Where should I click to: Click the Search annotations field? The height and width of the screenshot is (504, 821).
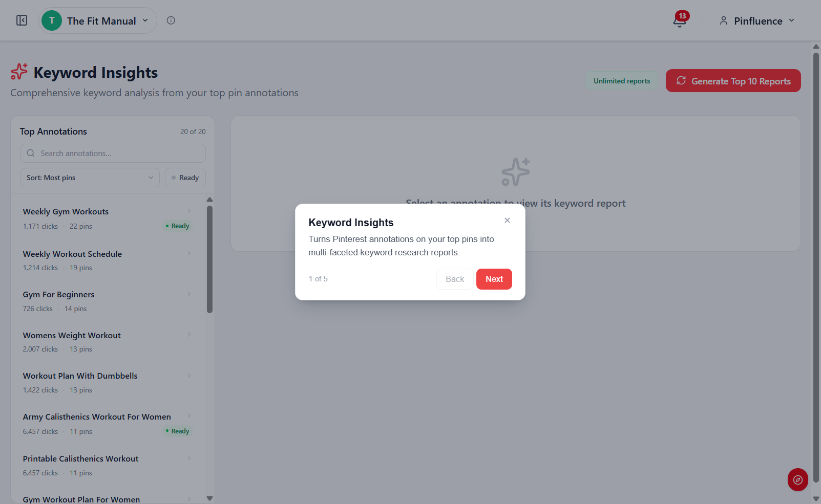pyautogui.click(x=113, y=153)
